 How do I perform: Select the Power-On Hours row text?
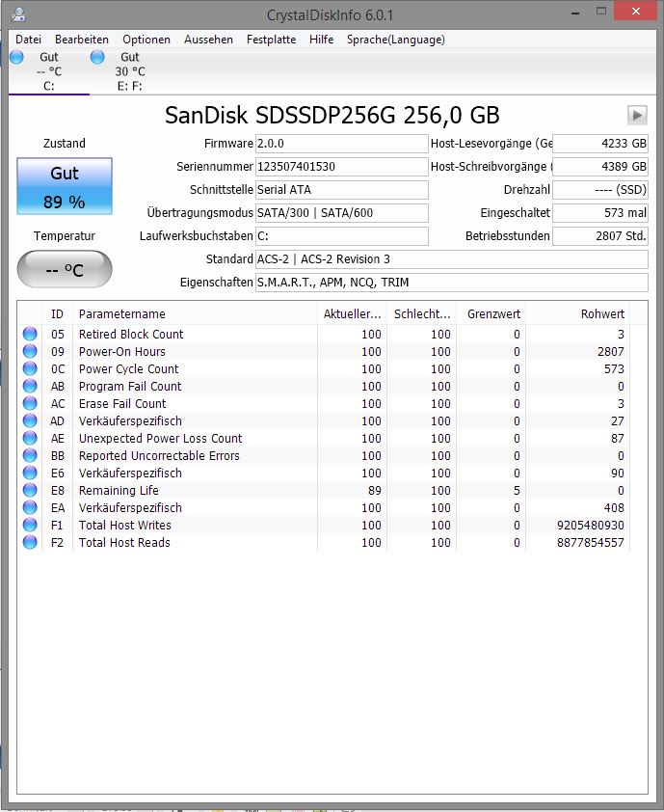[x=122, y=352]
